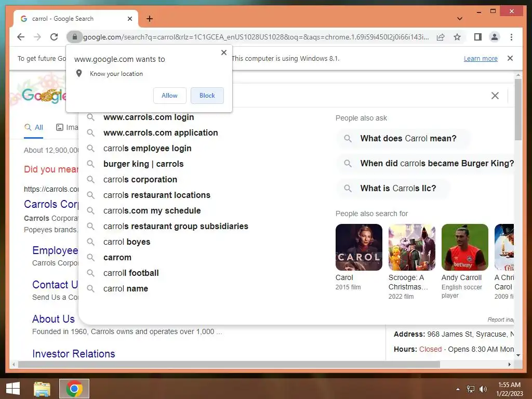The width and height of the screenshot is (532, 399).
Task: Open the Carol 2015 film thumbnail
Action: (358, 247)
